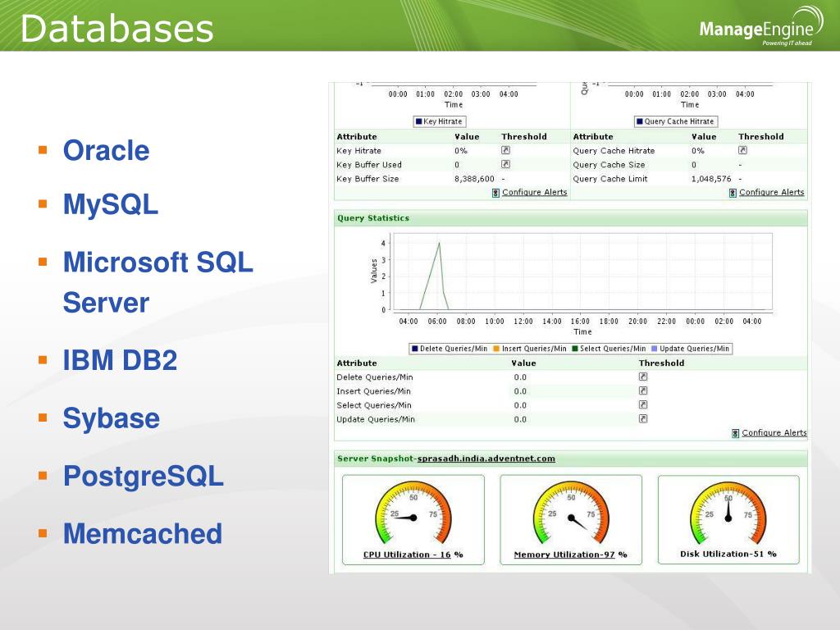
Task: Click the Delete Queries/Min attribute row label
Action: click(x=375, y=377)
